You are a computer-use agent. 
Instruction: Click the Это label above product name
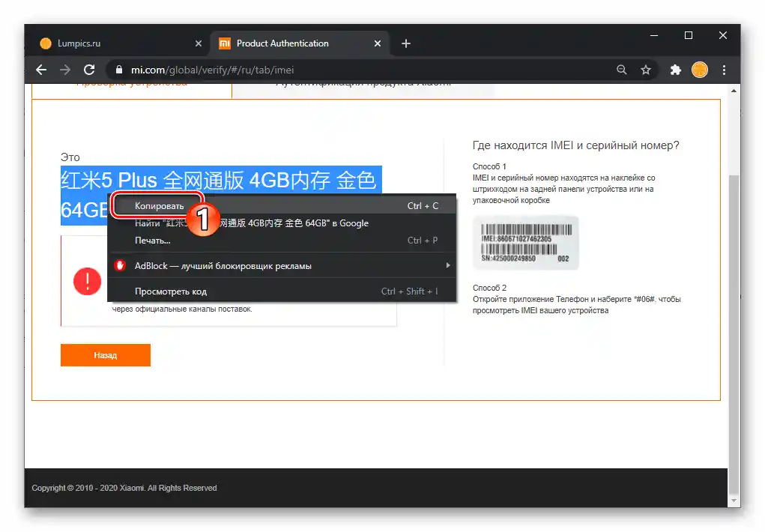coord(70,157)
